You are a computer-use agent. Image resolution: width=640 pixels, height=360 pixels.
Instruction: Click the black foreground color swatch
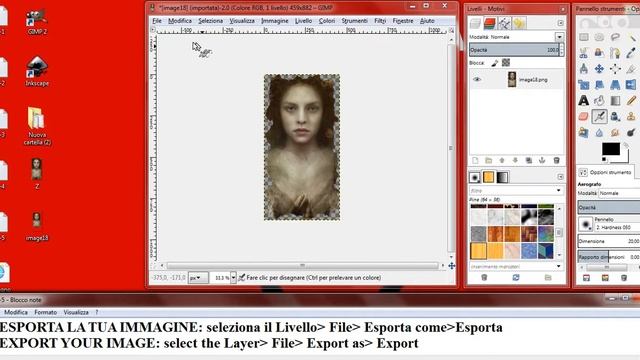pos(611,149)
